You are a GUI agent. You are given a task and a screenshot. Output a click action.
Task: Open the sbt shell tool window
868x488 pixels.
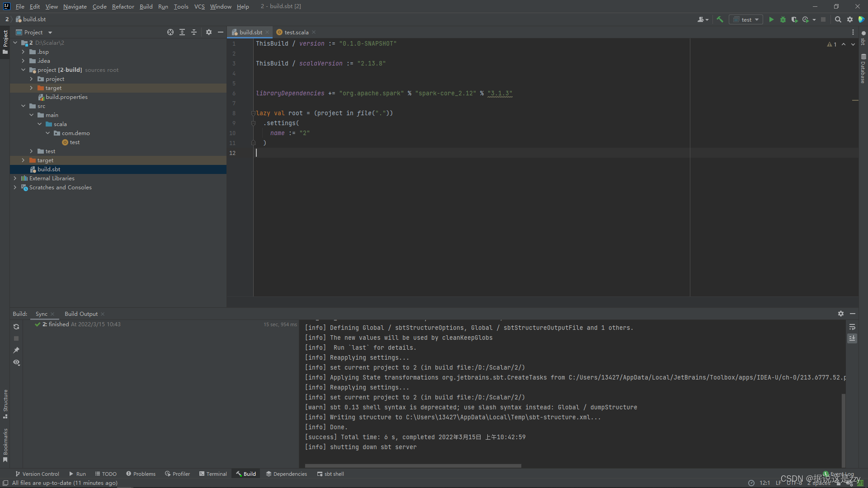[330, 474]
